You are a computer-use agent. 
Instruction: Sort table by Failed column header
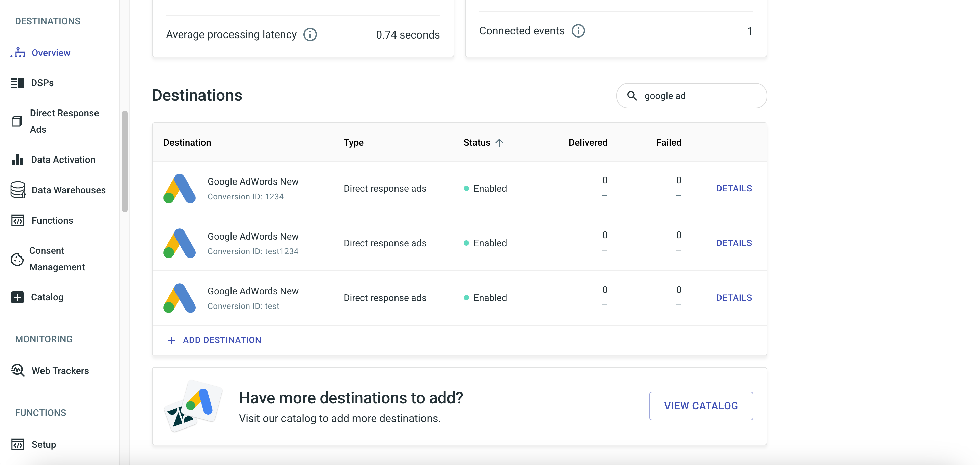pos(669,142)
